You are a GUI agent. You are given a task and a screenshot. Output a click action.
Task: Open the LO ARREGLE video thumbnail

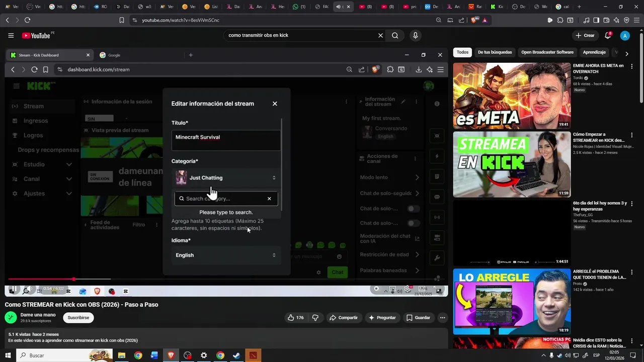[x=512, y=302]
